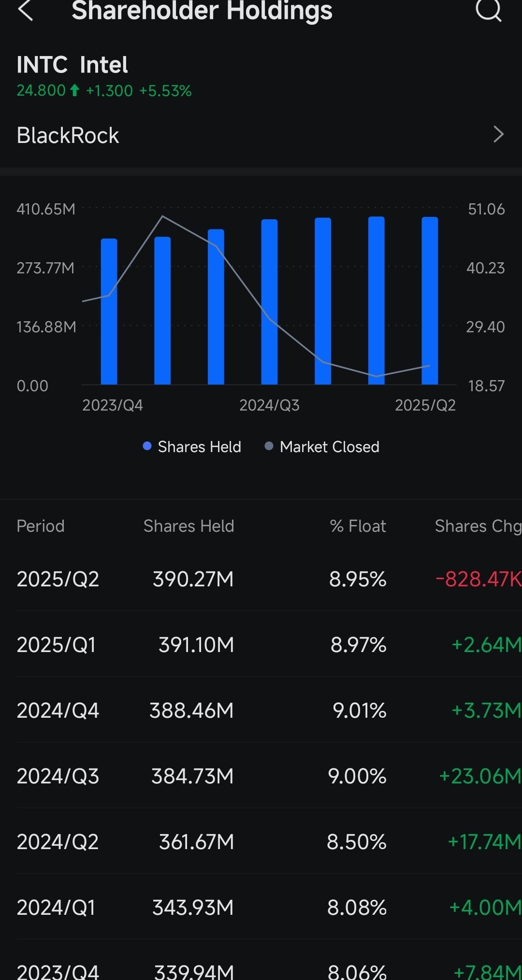Tap the 8.97% float value
522x980 pixels.
tap(359, 645)
